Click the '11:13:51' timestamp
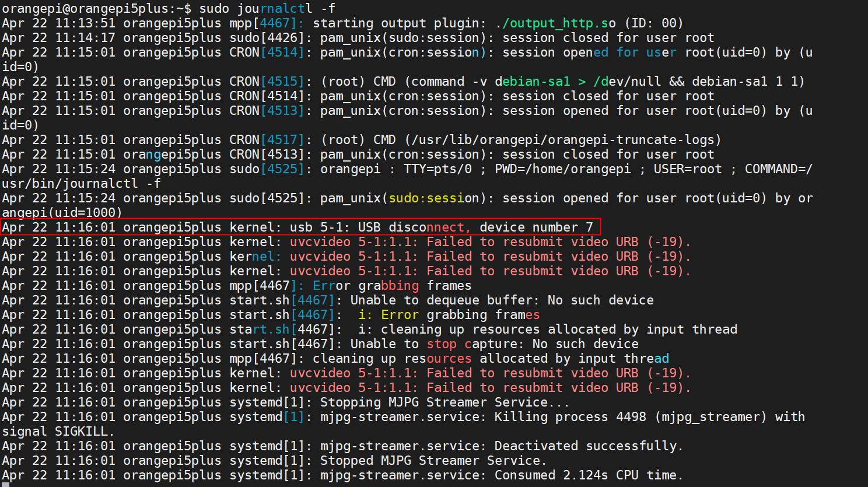Screen dimensions: 868x487 pyautogui.click(x=85, y=23)
